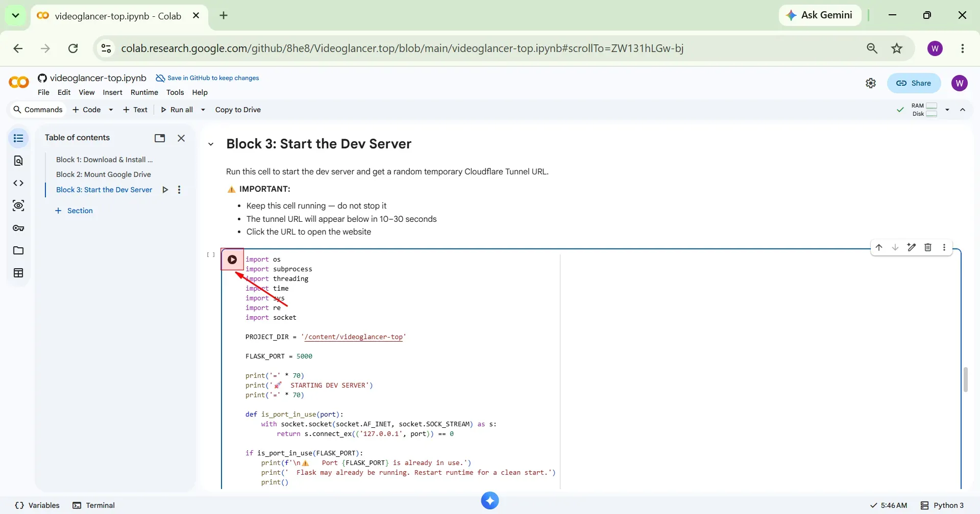Toggle header visibility with the caret icon
980x514 pixels.
pos(963,110)
